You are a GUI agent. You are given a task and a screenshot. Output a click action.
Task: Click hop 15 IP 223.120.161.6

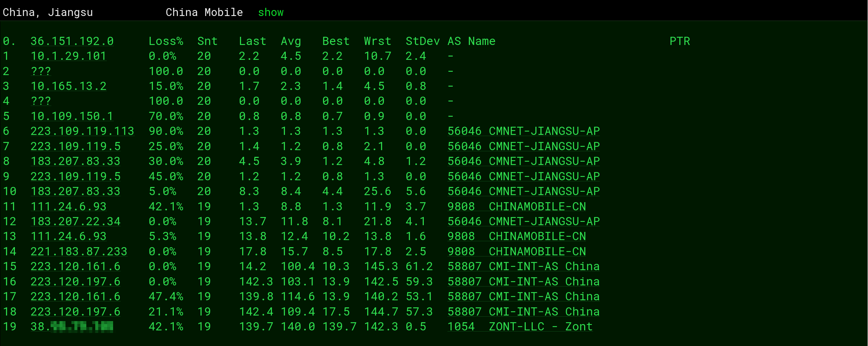pos(75,266)
